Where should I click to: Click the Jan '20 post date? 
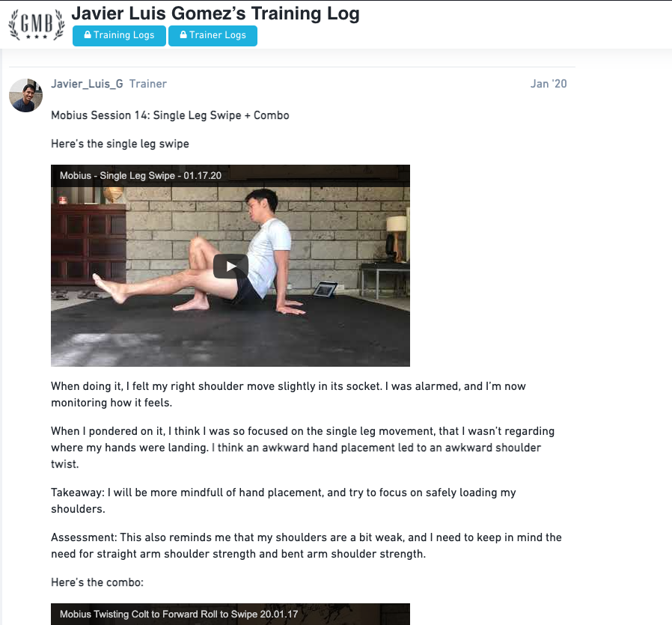coord(549,84)
